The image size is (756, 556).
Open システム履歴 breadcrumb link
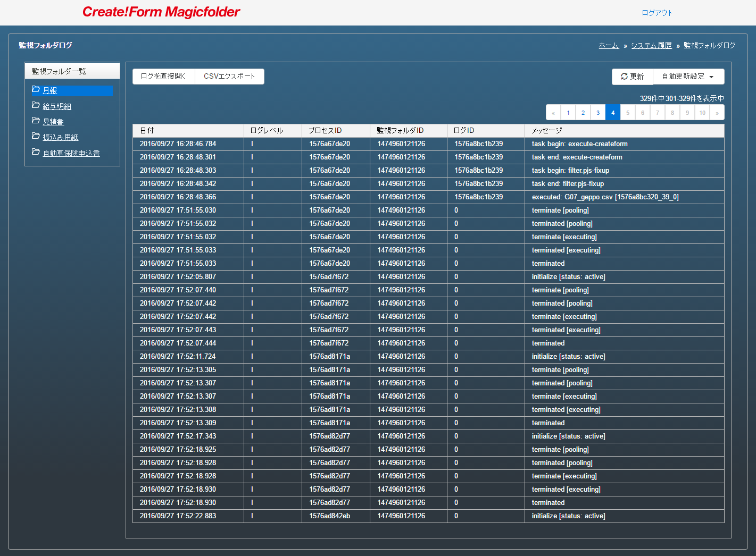[652, 45]
